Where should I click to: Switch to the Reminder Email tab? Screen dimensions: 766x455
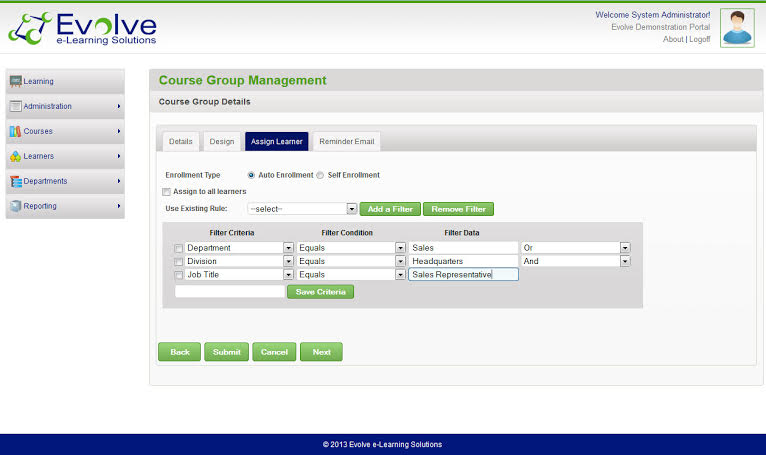point(347,141)
